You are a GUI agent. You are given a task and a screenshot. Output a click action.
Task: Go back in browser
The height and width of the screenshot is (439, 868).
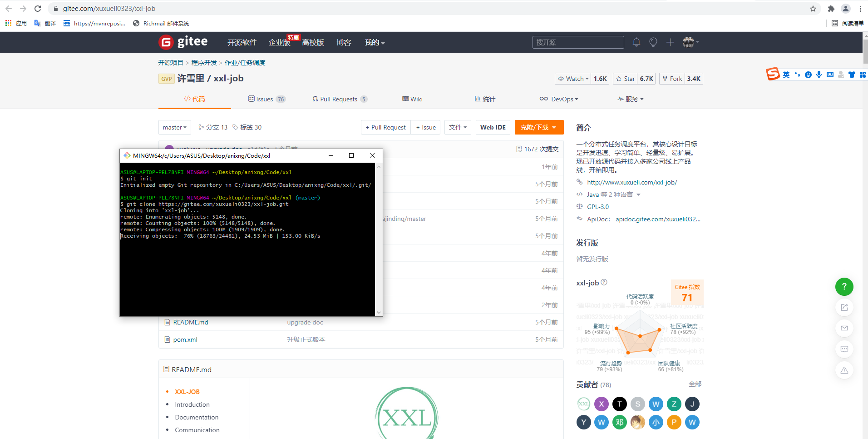9,9
